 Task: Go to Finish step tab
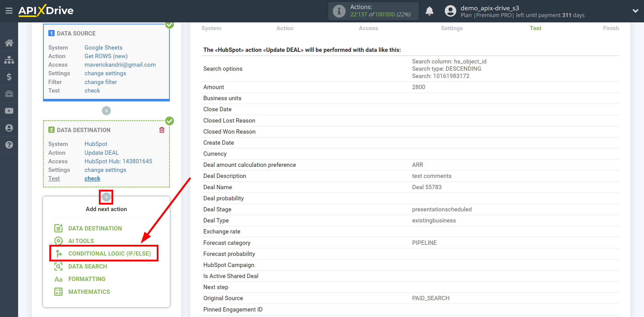(611, 28)
